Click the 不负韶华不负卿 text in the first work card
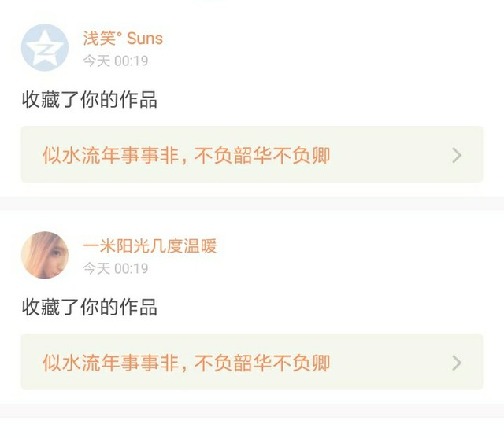 point(262,156)
